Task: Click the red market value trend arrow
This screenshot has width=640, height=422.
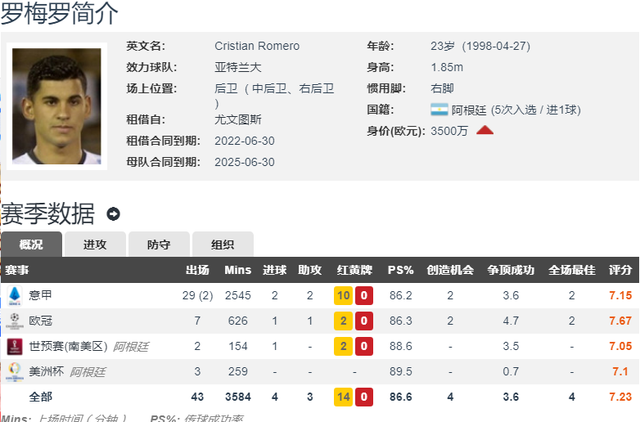Action: pyautogui.click(x=485, y=131)
